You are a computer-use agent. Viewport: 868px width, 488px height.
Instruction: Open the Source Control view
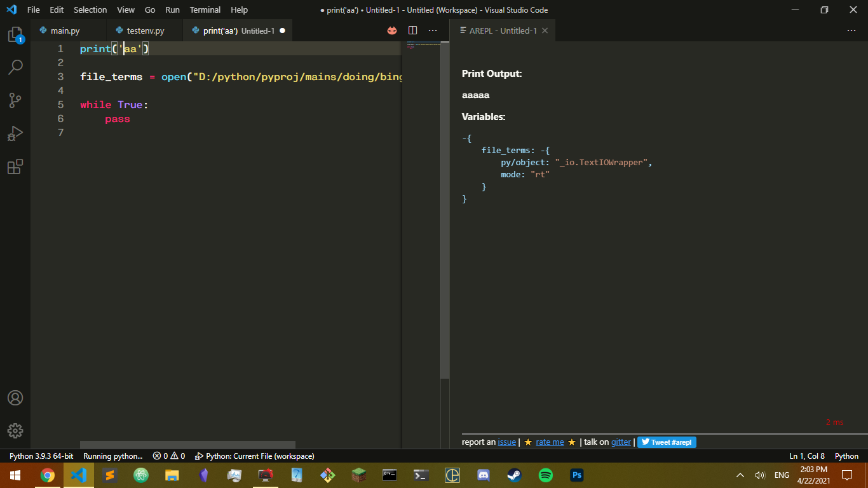[16, 100]
